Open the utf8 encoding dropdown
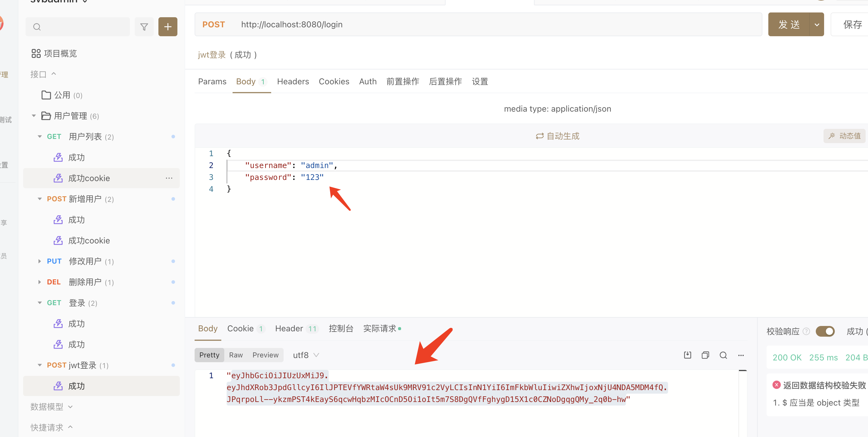This screenshot has width=868, height=437. tap(305, 355)
